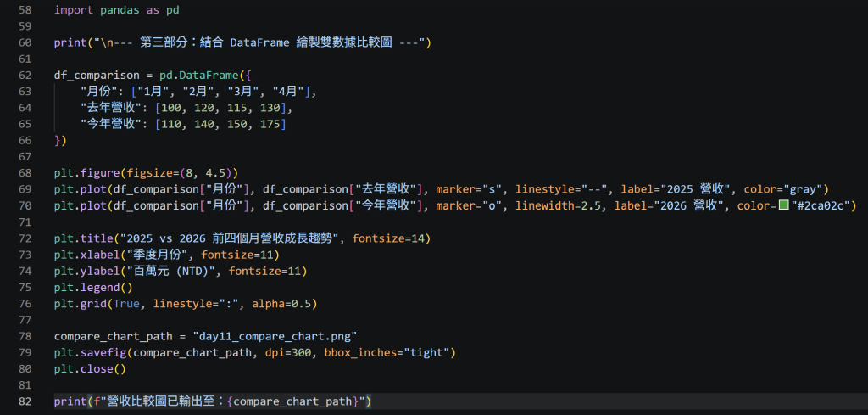The height and width of the screenshot is (415, 868).
Task: Click the value 175 on line 65
Action: [270, 124]
